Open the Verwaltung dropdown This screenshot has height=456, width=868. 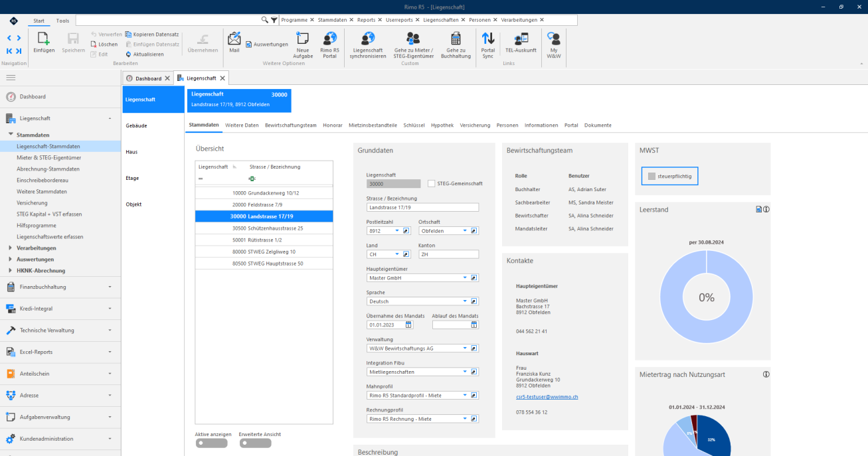click(464, 348)
